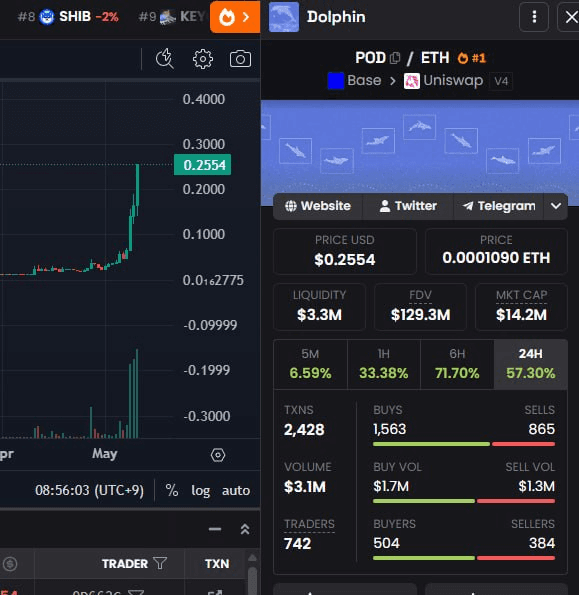Minimize the transactions table panel
The image size is (579, 595).
tap(215, 529)
